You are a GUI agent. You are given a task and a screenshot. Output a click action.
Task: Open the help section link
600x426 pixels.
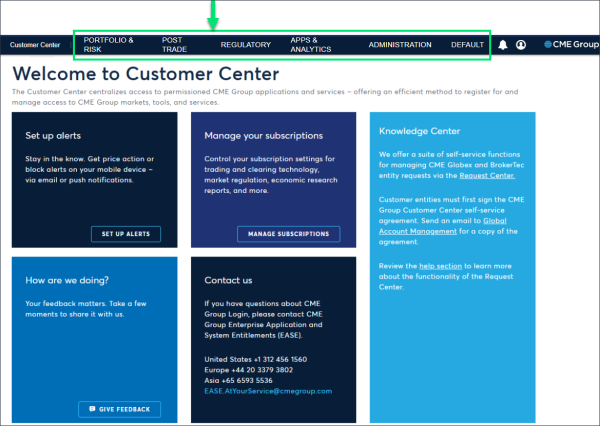click(x=441, y=266)
